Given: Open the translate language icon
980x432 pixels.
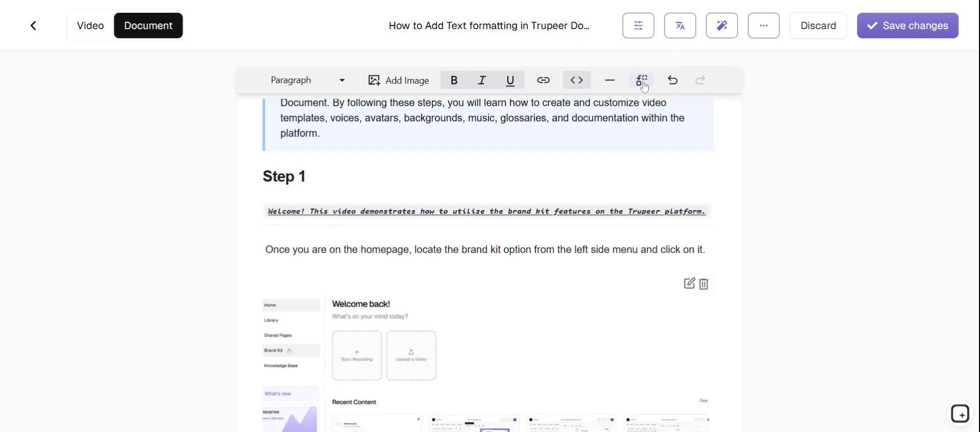Looking at the screenshot, I should coord(680,26).
